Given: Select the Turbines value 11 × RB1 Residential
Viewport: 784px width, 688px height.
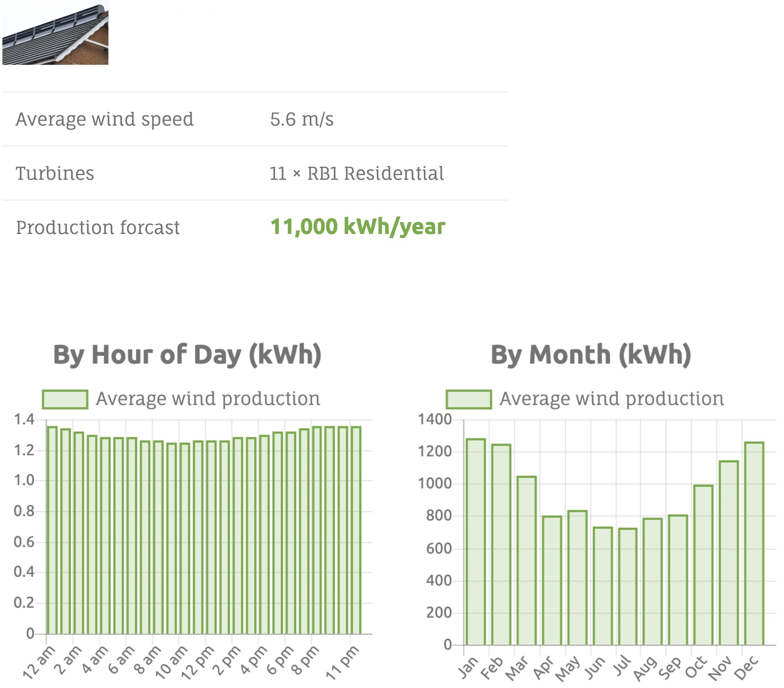Looking at the screenshot, I should pyautogui.click(x=357, y=174).
